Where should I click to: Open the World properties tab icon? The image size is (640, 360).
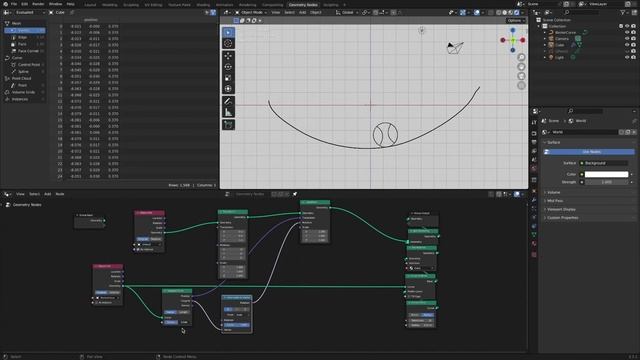click(x=534, y=168)
